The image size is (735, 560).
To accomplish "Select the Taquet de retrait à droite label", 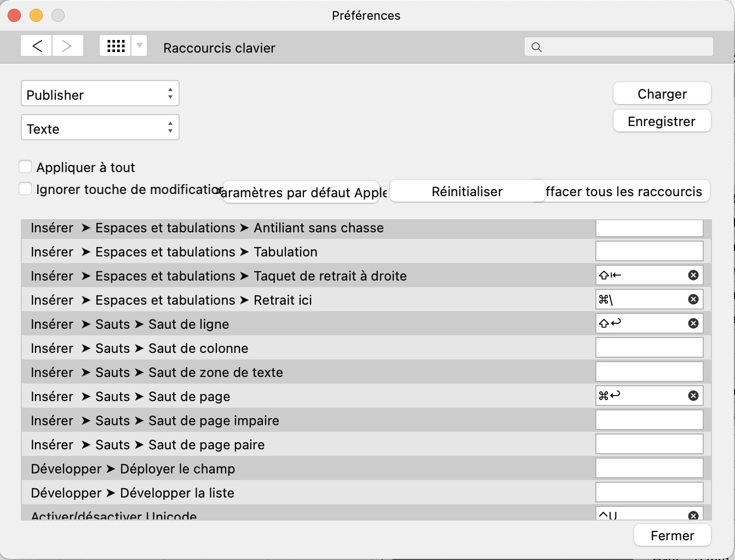I will tap(219, 276).
